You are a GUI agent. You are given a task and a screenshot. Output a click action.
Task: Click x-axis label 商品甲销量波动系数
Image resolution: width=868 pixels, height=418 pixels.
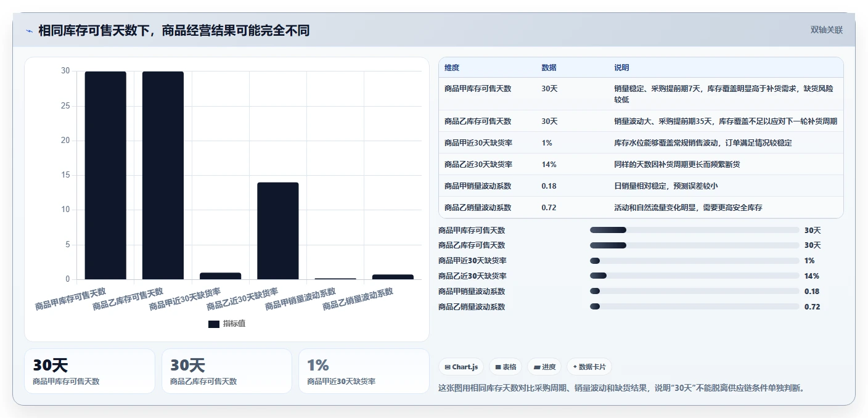coord(300,299)
